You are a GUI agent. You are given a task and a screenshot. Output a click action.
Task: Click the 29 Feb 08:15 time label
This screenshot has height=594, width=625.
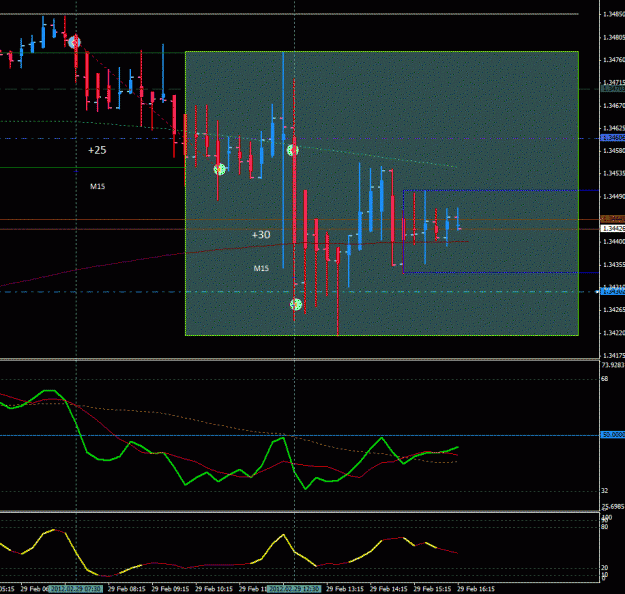pos(126,589)
